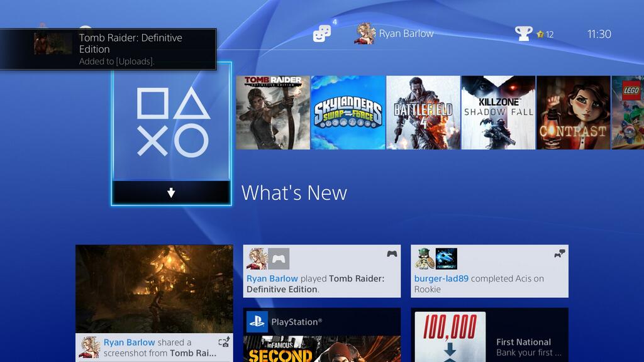Expand the down arrow under What's New tile

[x=171, y=192]
